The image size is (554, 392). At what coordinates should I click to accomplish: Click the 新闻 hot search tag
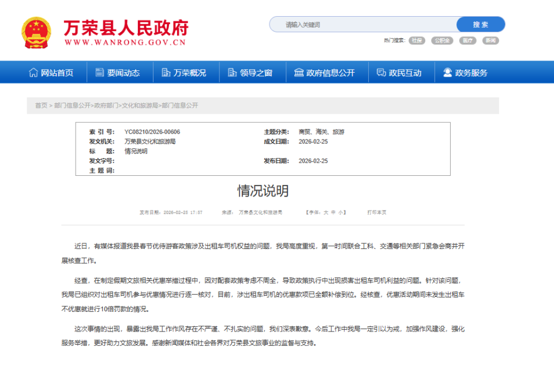pyautogui.click(x=491, y=40)
